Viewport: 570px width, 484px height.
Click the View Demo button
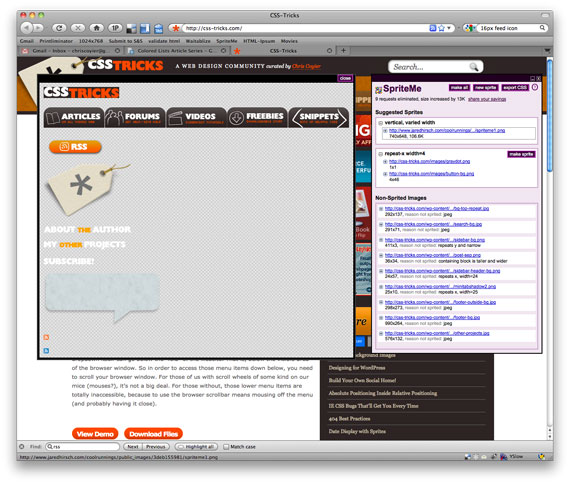(x=95, y=434)
